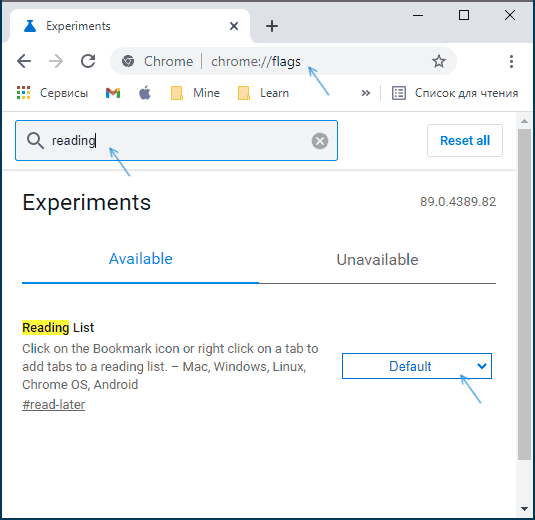Viewport: 535px width, 520px height.
Task: Click the Chrome site info icon
Action: coord(128,61)
